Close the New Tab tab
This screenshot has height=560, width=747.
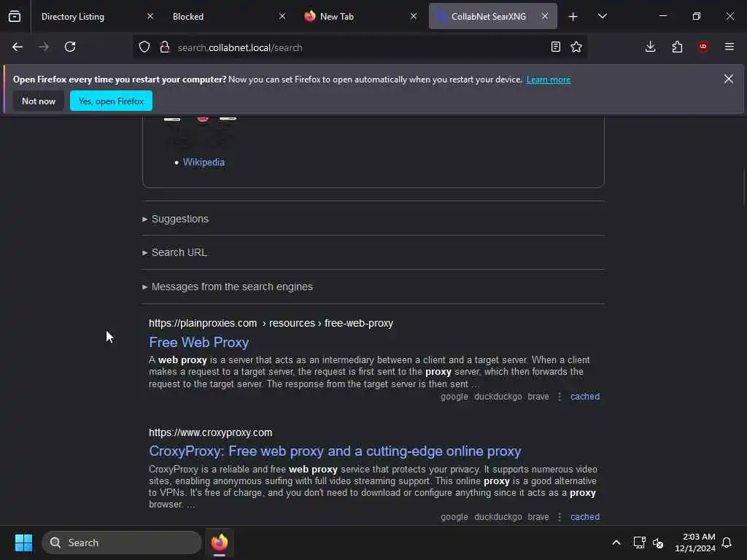414,16
